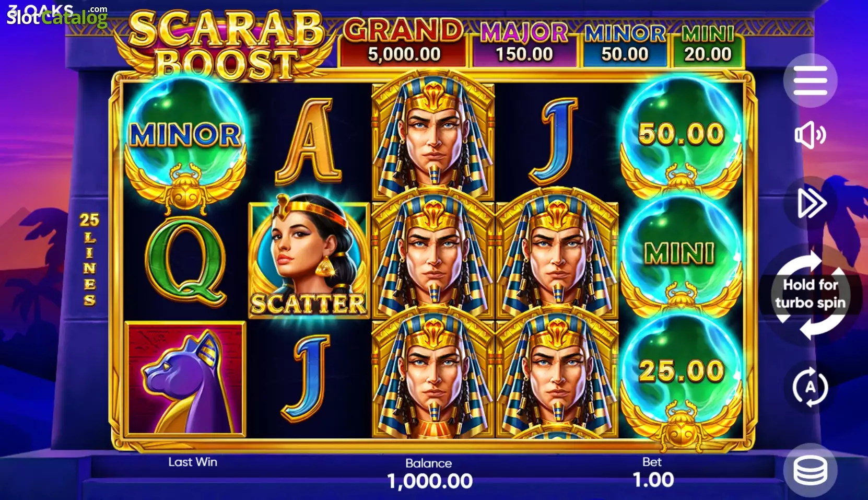Click the golden A symbol

click(309, 141)
